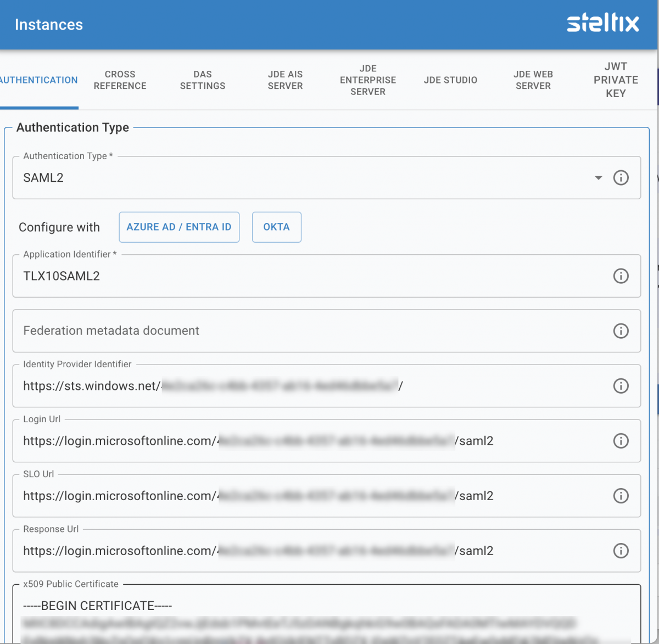
Task: Open the JWT Private Key tab
Action: point(616,80)
